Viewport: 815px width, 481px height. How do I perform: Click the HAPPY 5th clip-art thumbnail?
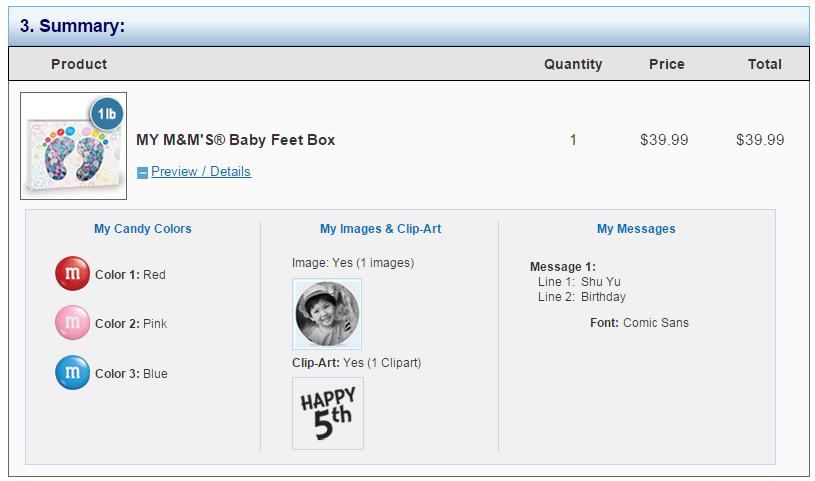click(x=328, y=413)
